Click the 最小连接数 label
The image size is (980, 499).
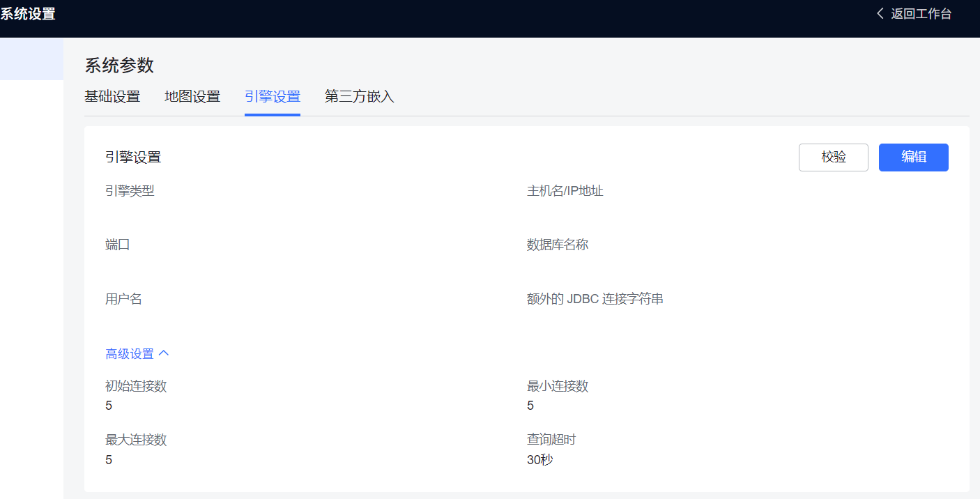(x=558, y=386)
